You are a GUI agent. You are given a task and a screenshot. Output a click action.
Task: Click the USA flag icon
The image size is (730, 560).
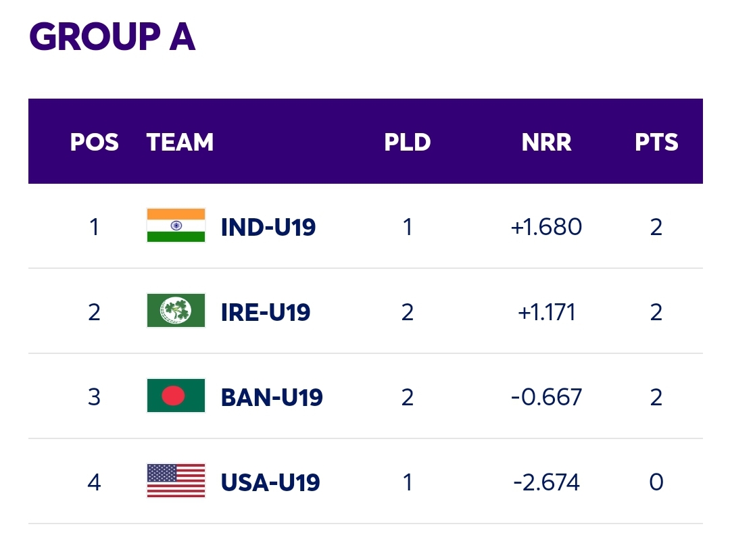pos(176,481)
